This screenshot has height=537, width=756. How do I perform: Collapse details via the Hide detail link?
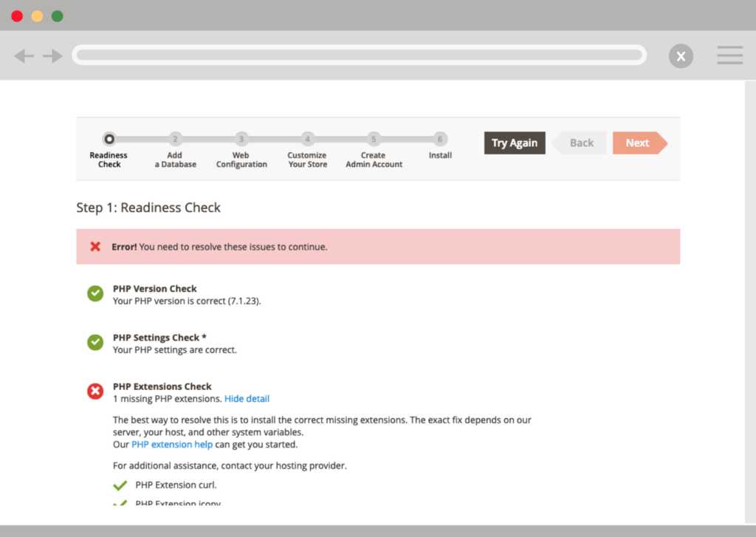coord(247,398)
